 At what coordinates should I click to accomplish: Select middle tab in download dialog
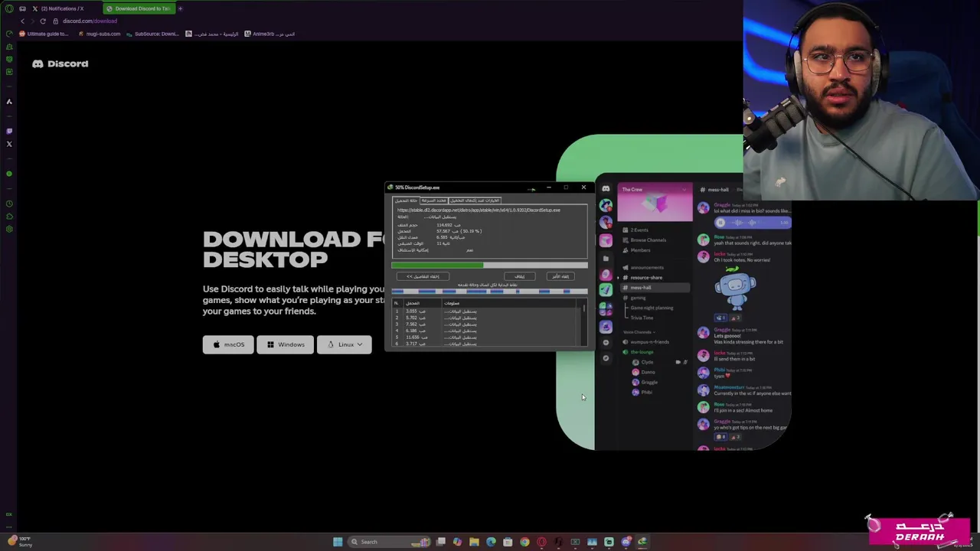coord(433,201)
